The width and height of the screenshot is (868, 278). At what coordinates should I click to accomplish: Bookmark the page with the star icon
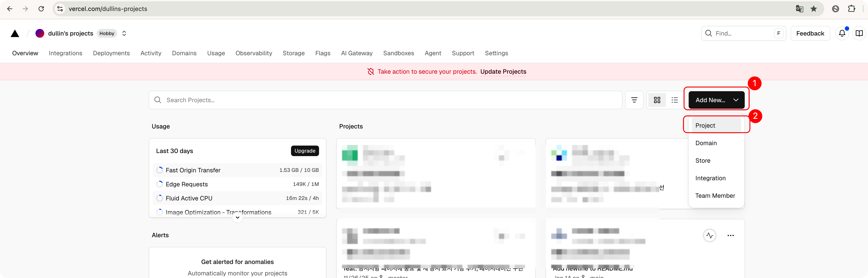(814, 9)
